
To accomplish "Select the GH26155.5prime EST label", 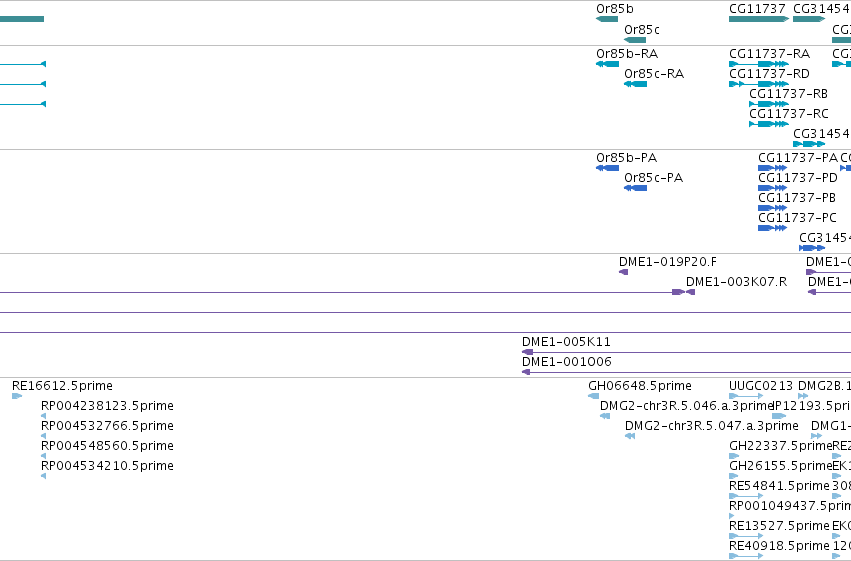I will point(780,466).
